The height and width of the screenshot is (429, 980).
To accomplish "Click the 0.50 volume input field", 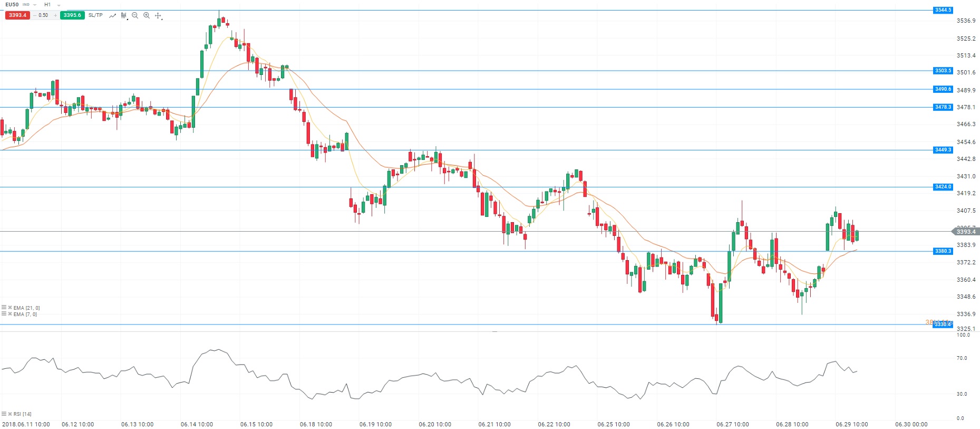I will (x=44, y=15).
